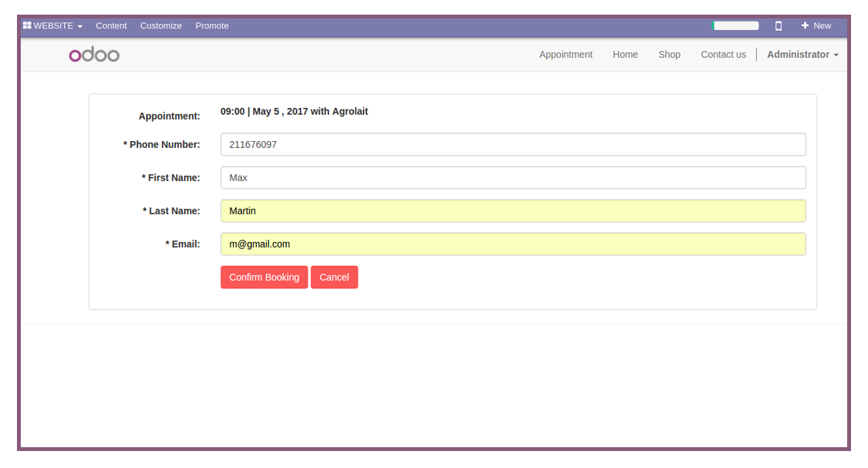Open the Customize menu
The height and width of the screenshot is (468, 868).
[160, 26]
